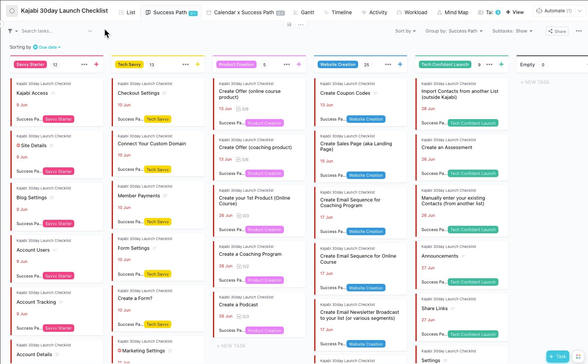Click the description icon on Announcements card
This screenshot has height=364, width=588.
[x=463, y=256]
